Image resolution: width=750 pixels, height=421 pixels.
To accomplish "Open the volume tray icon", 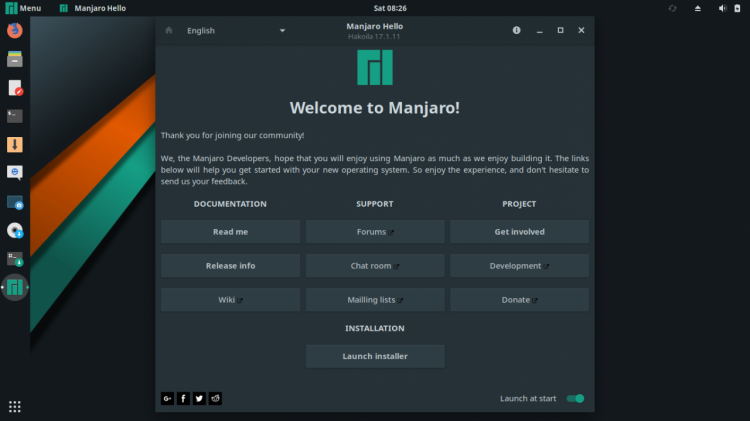I will pyautogui.click(x=722, y=8).
